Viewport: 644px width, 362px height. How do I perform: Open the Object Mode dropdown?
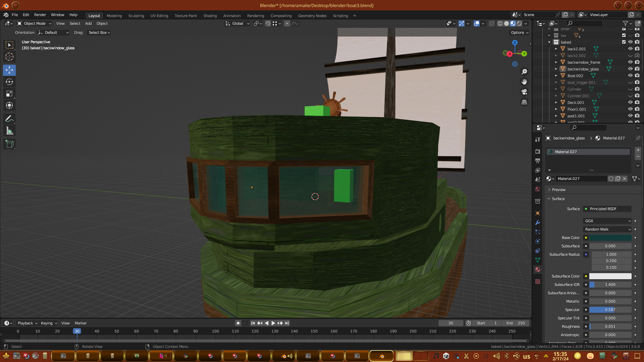pyautogui.click(x=34, y=23)
